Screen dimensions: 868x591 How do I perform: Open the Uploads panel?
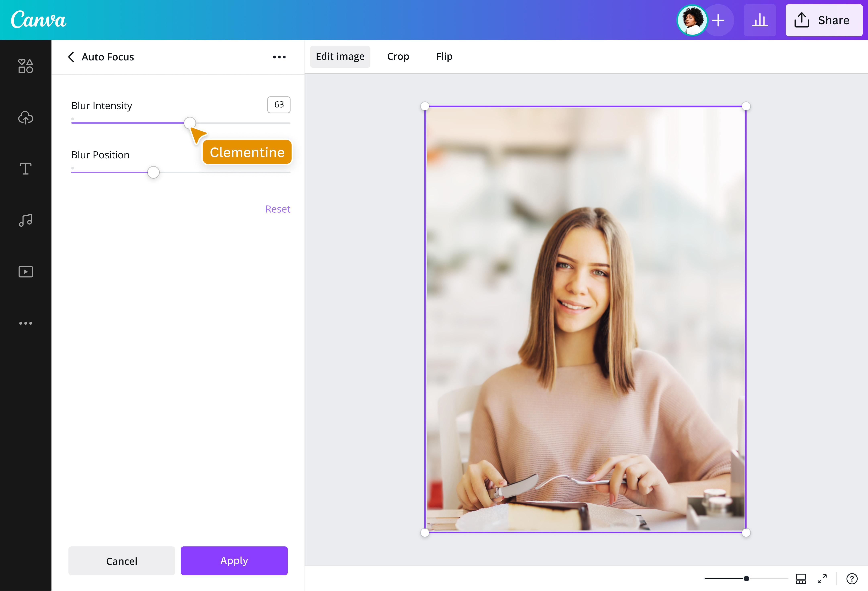coord(25,118)
